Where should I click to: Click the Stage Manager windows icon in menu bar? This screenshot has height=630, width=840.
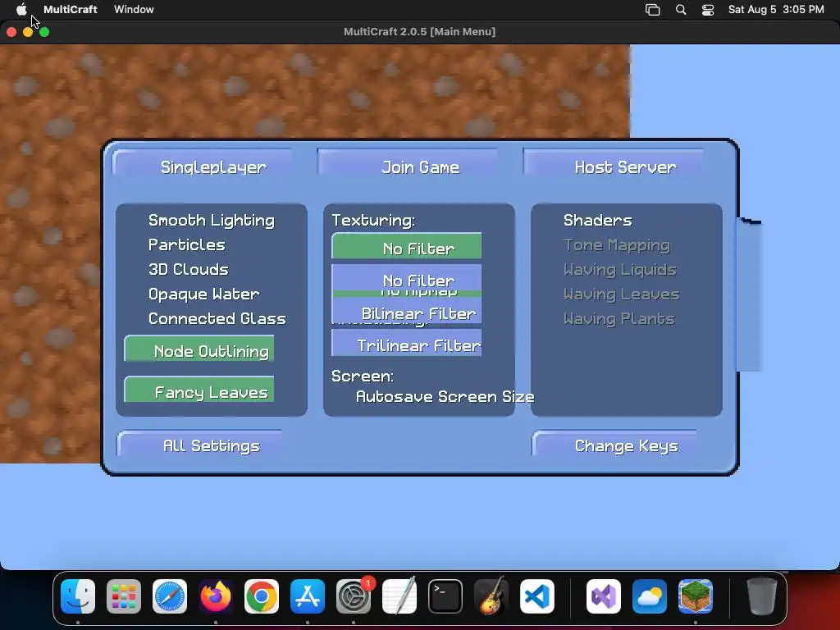(652, 9)
